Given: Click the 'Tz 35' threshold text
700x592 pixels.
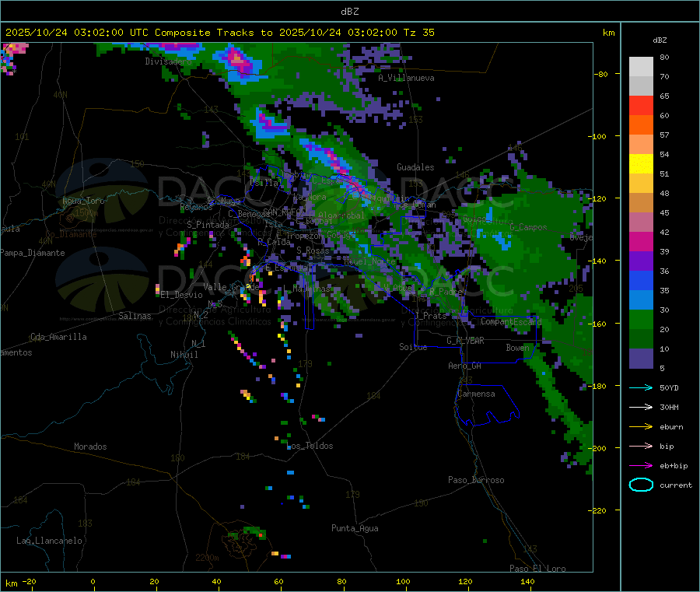Looking at the screenshot, I should click(418, 33).
